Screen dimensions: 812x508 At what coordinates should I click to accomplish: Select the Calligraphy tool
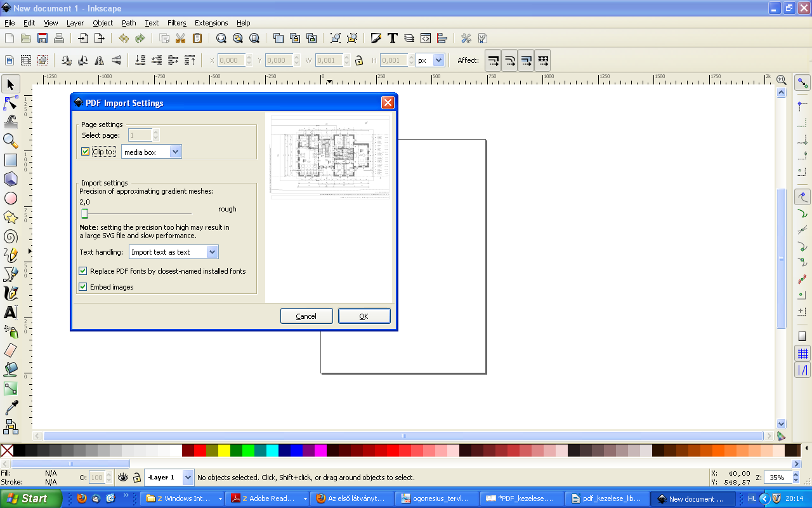[x=10, y=293]
